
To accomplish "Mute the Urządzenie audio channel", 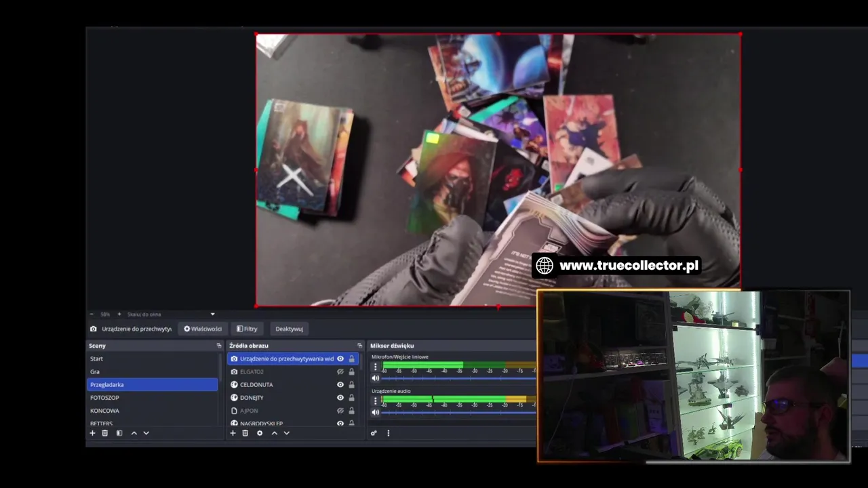I will tap(375, 412).
